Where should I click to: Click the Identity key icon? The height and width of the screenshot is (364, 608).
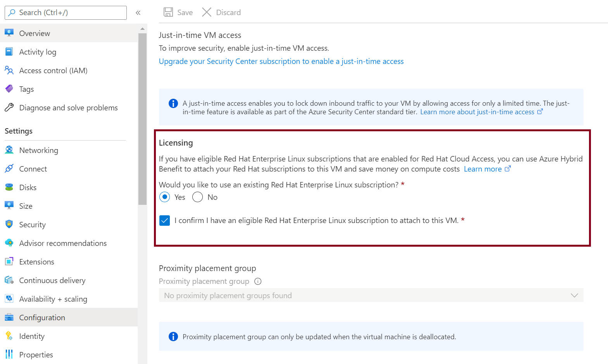pos(9,336)
